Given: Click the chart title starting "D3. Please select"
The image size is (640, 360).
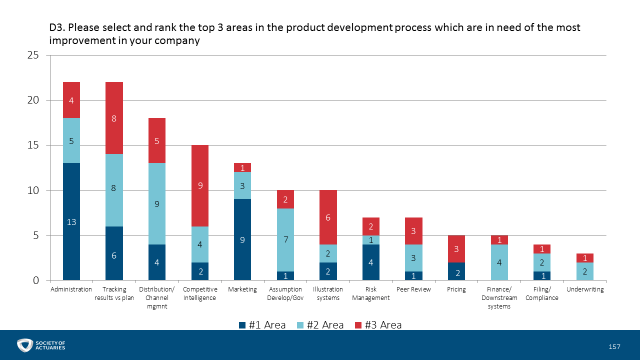Looking at the screenshot, I should click(314, 34).
